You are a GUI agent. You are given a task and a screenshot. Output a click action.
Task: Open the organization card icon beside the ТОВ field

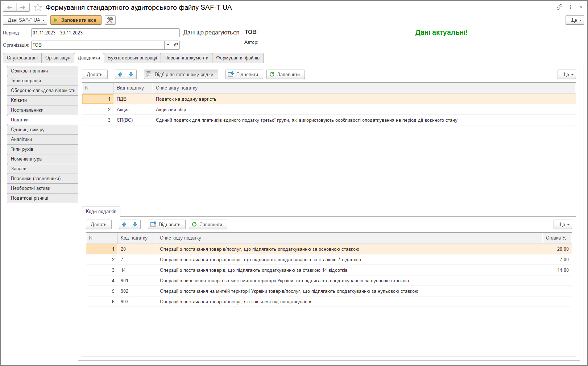click(176, 45)
